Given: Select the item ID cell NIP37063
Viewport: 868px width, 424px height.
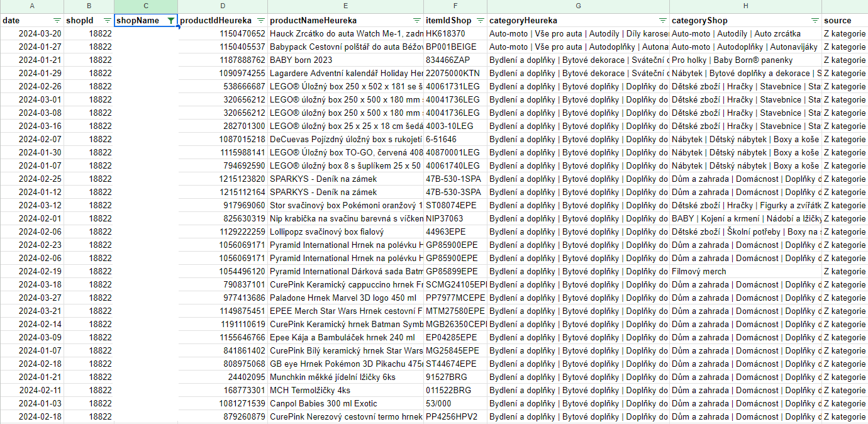Looking at the screenshot, I should point(455,219).
